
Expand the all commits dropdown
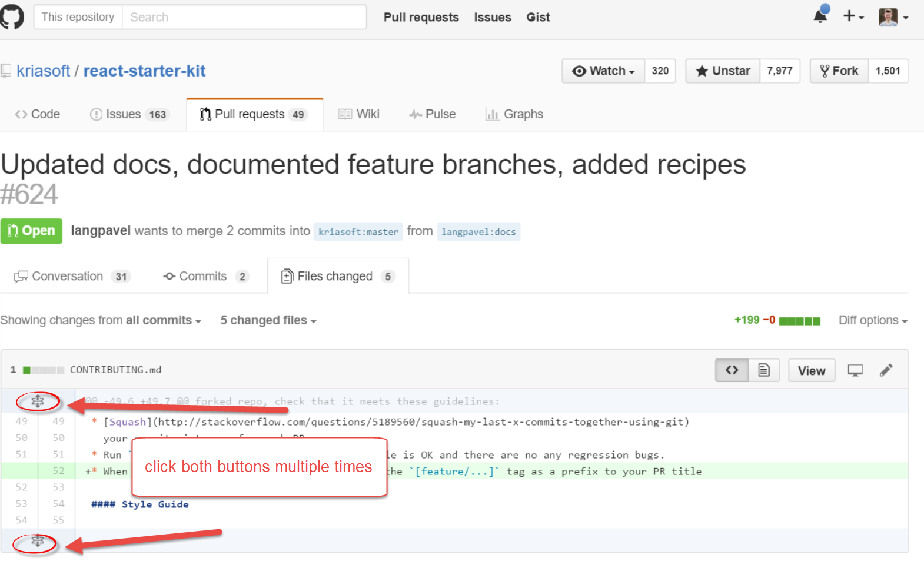coord(164,320)
